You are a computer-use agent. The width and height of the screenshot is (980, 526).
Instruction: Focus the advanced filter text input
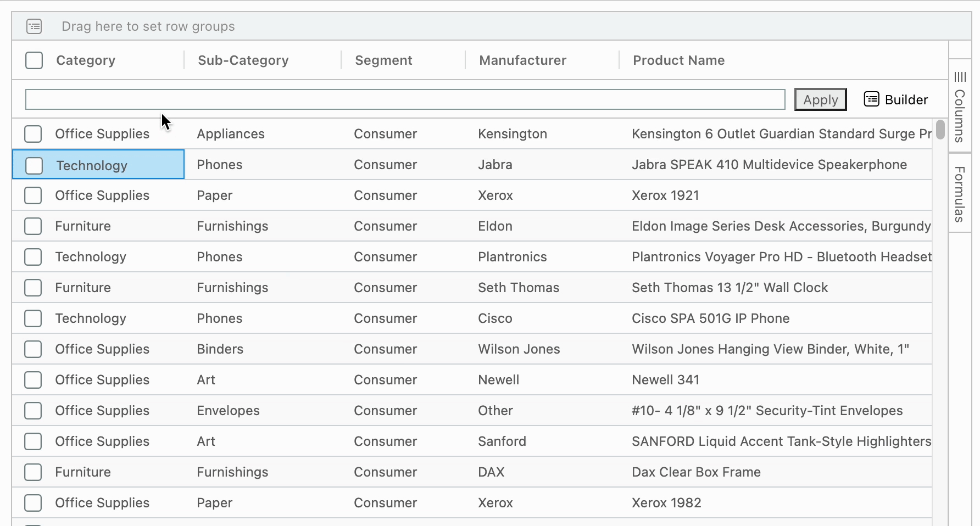405,99
